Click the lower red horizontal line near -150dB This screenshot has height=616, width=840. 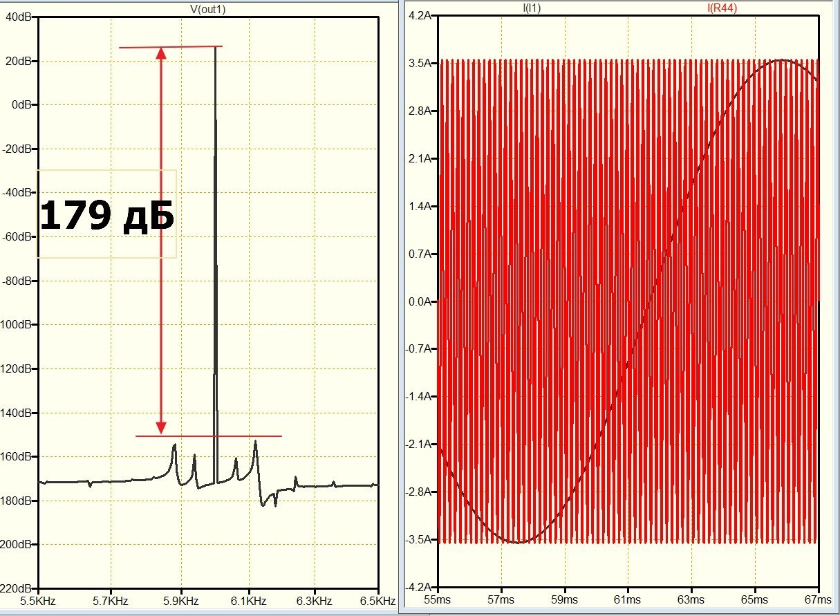(x=208, y=436)
